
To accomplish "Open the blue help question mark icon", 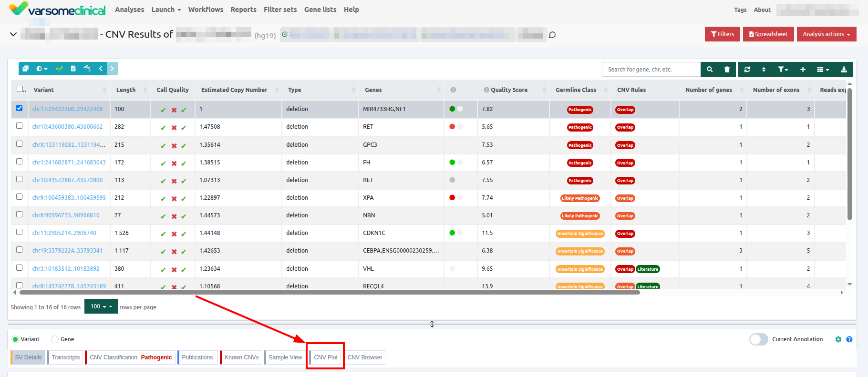I will [849, 339].
